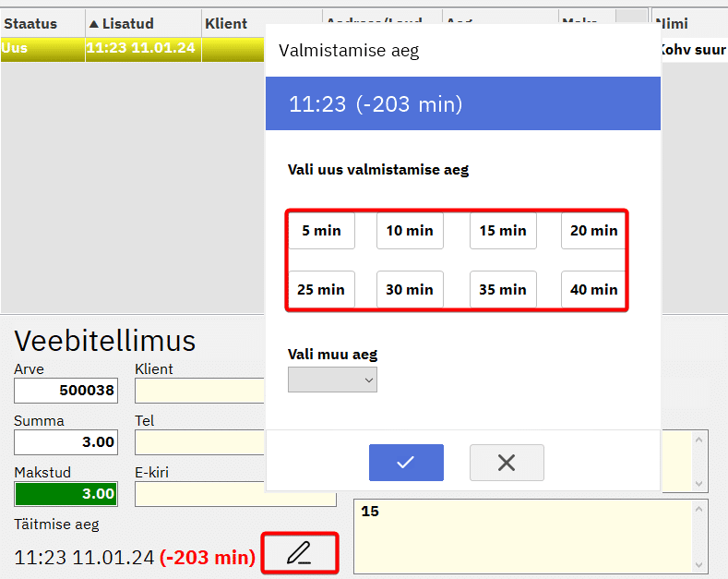Select 5 min preparation time
Viewport: 728px width, 579px height.
point(321,231)
